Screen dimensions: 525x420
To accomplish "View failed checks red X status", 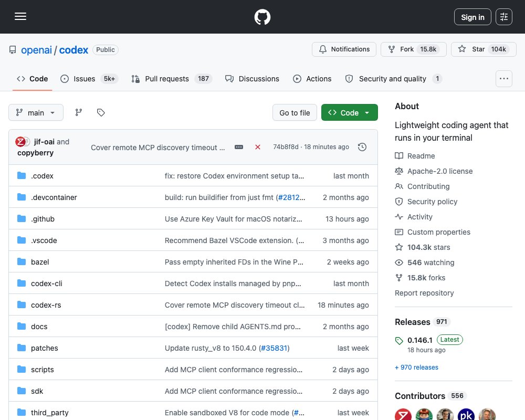I will tap(257, 147).
